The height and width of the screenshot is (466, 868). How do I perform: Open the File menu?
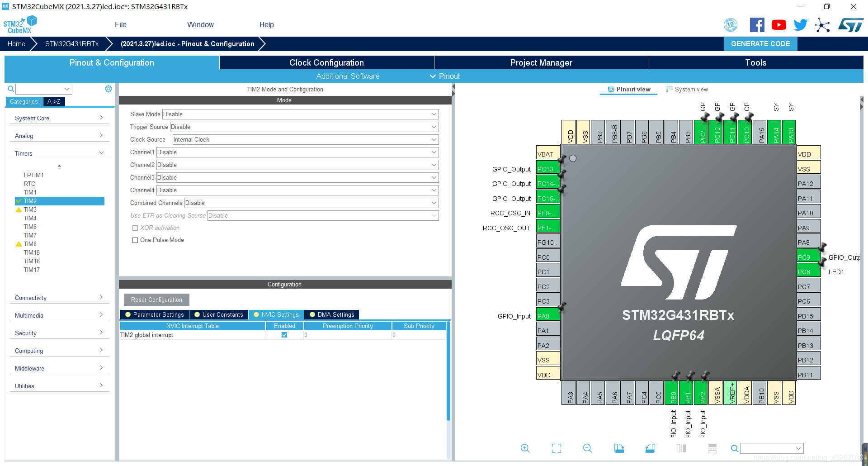121,25
